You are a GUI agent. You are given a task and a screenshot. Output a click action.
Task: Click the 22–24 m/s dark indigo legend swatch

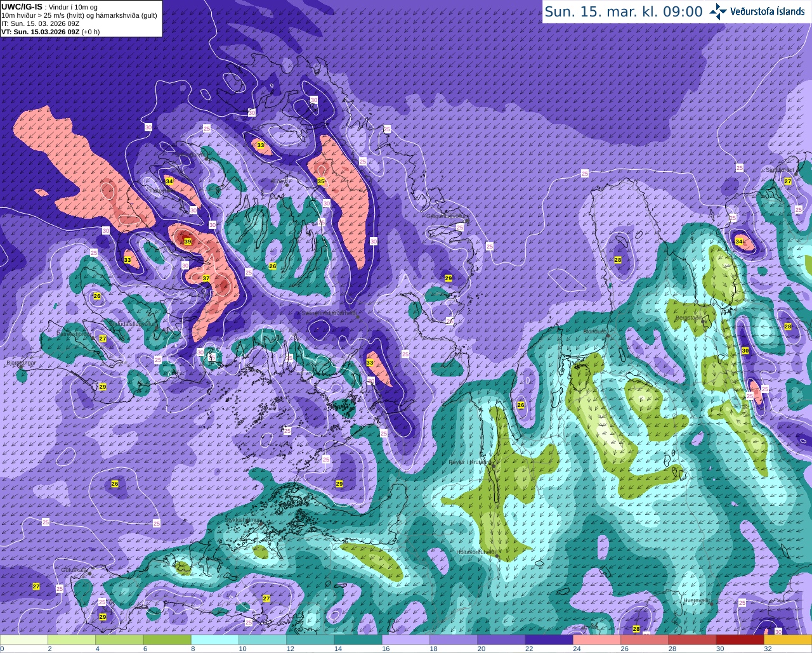(549, 640)
